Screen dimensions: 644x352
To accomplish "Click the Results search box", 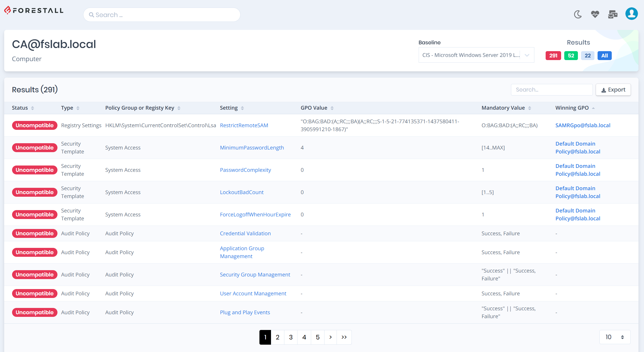I will point(551,89).
